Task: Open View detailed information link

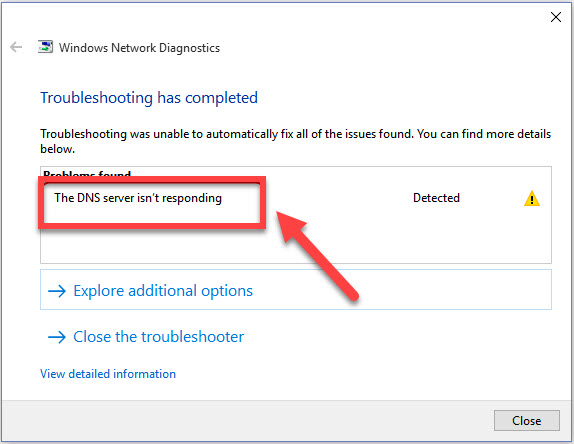Action: (108, 374)
